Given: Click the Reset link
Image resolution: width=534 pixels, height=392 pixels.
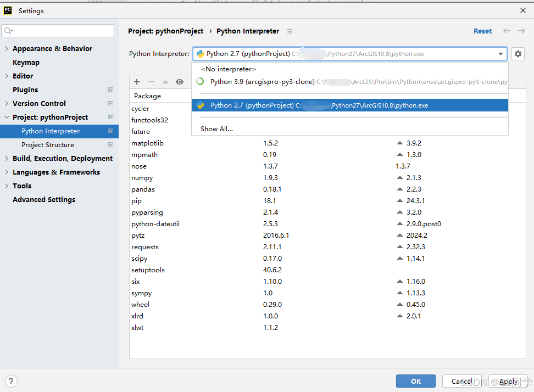Looking at the screenshot, I should pyautogui.click(x=482, y=31).
